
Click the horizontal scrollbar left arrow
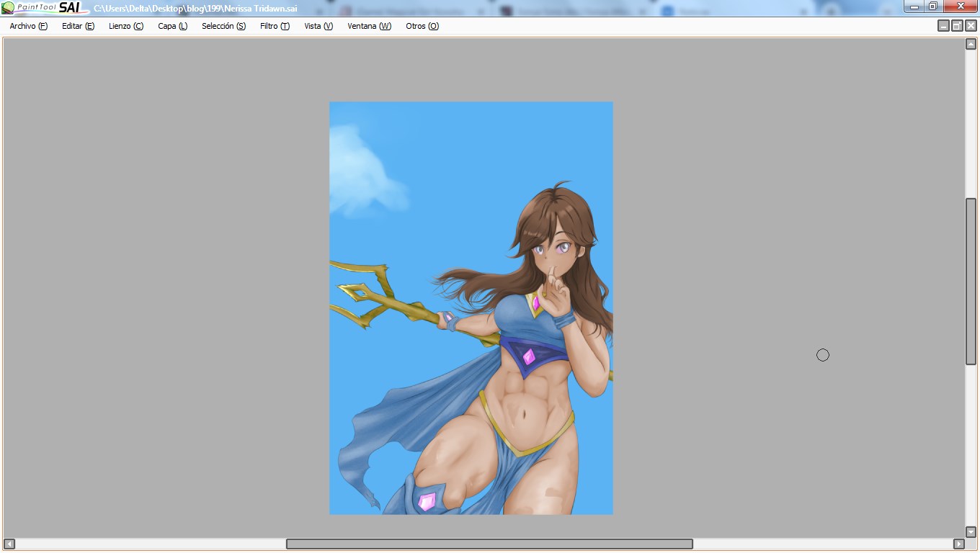pyautogui.click(x=9, y=544)
